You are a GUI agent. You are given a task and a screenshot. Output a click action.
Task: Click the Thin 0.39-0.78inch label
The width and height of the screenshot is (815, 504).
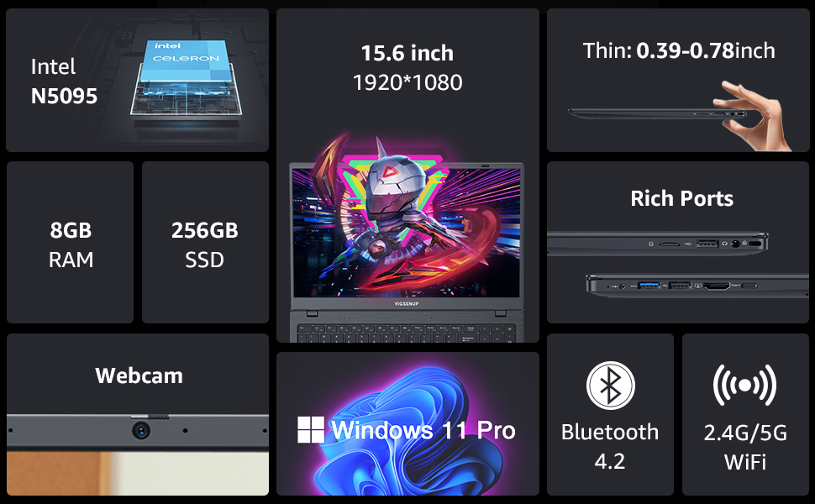point(679,50)
